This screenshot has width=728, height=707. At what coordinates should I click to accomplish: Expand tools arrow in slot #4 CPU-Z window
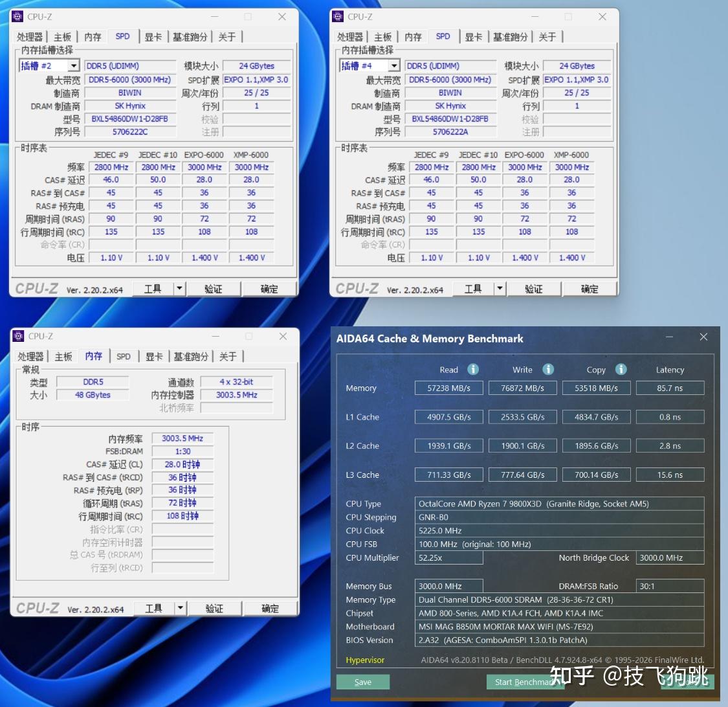[500, 289]
